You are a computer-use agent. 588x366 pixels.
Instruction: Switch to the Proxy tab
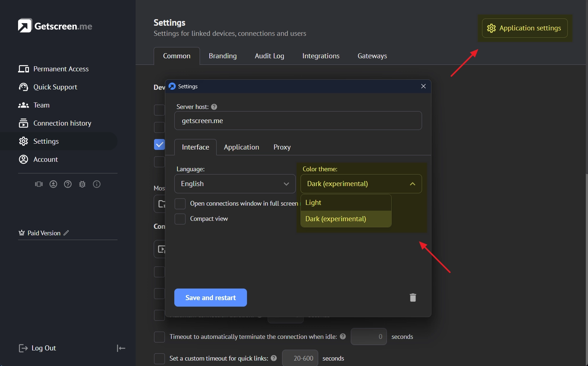coord(282,147)
